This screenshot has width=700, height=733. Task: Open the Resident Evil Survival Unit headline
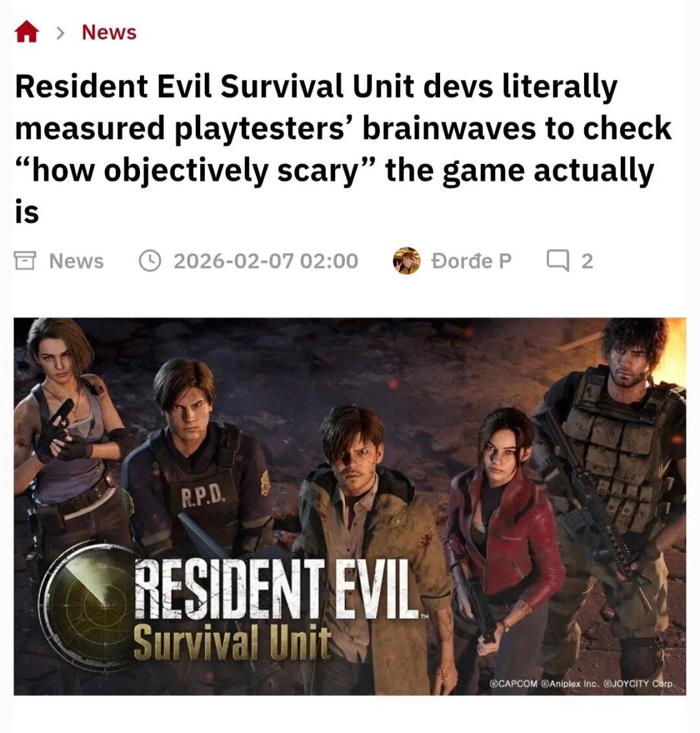tap(343, 148)
